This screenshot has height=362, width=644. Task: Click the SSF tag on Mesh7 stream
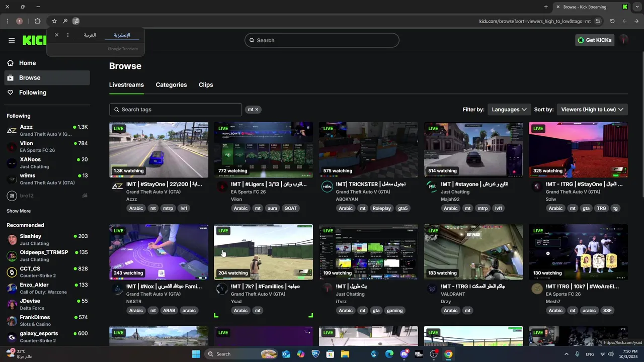[607, 311]
